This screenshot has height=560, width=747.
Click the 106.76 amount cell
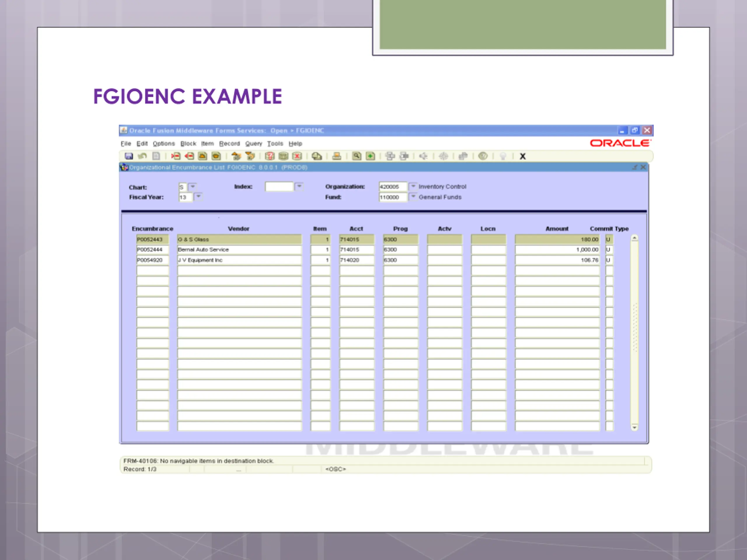[557, 260]
